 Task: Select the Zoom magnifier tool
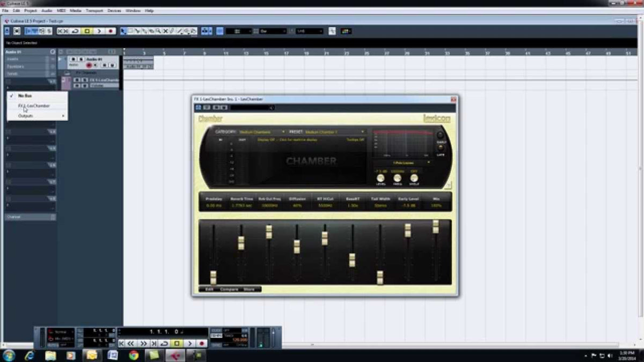[x=158, y=31]
